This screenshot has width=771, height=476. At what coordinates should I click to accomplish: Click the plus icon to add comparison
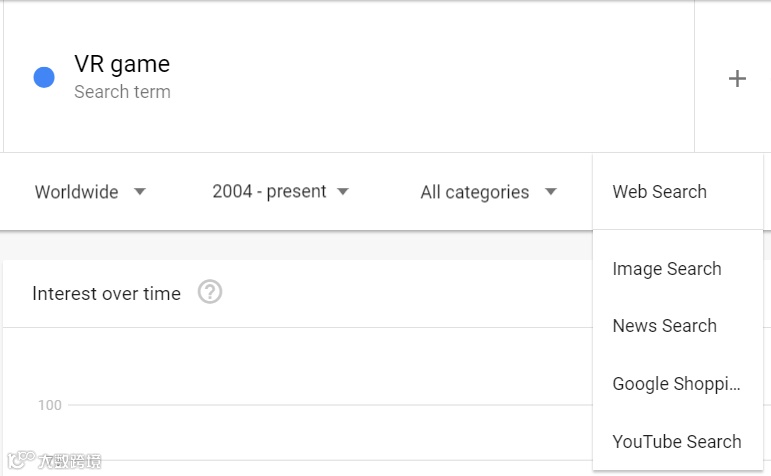coord(737,78)
